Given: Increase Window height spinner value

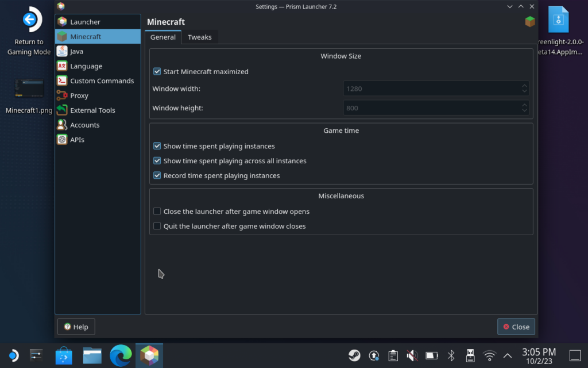Looking at the screenshot, I should coord(524,105).
